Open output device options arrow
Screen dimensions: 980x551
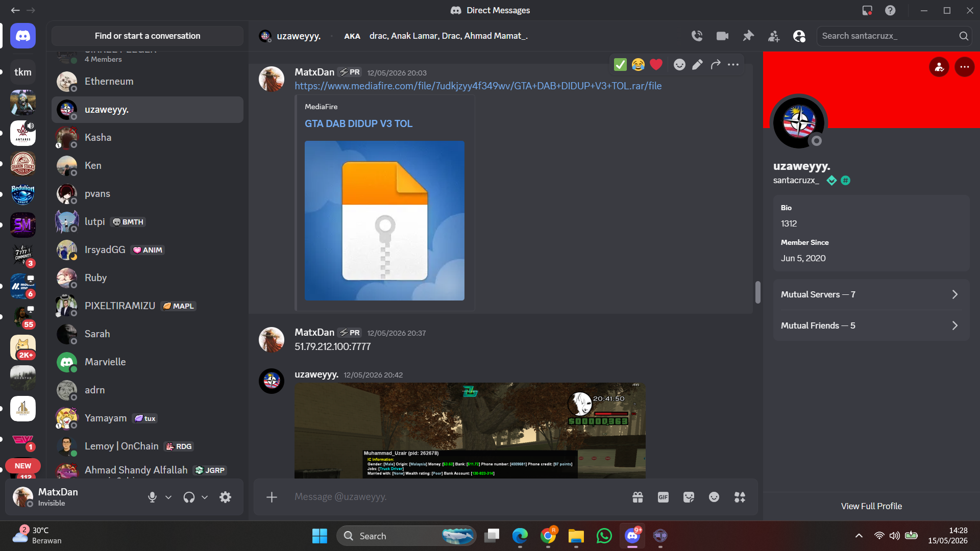tap(205, 497)
